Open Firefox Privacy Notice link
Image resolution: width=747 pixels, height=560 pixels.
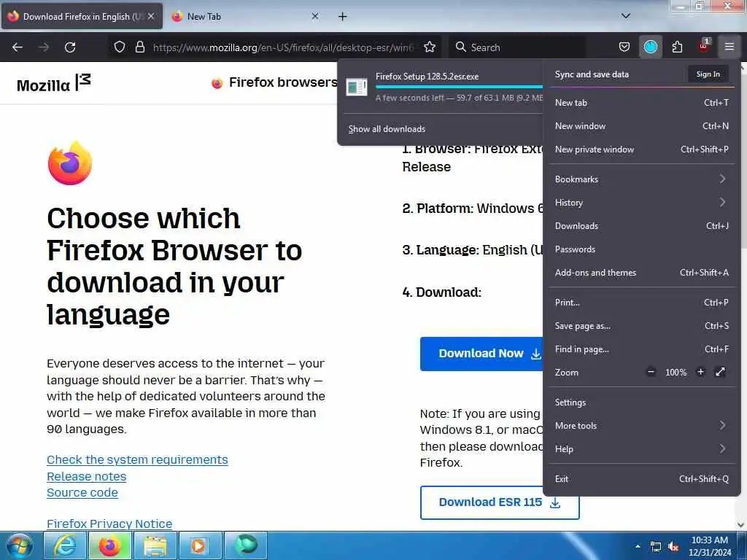(109, 524)
